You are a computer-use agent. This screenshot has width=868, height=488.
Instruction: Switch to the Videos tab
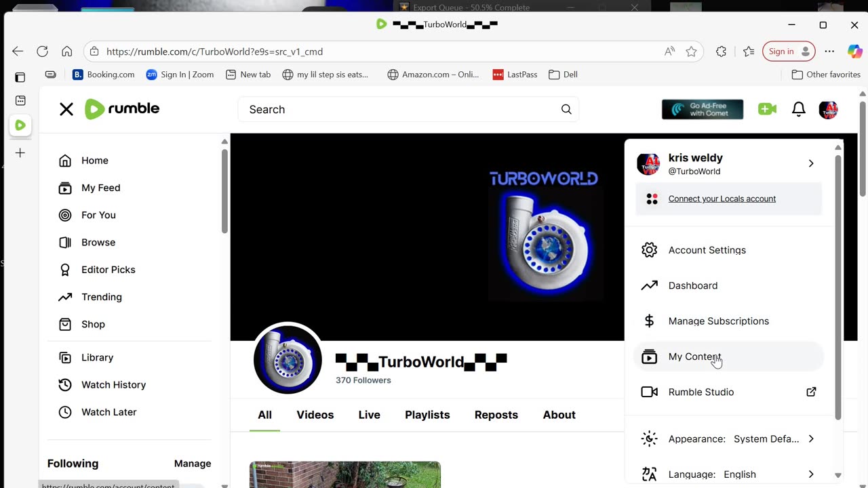click(x=315, y=415)
